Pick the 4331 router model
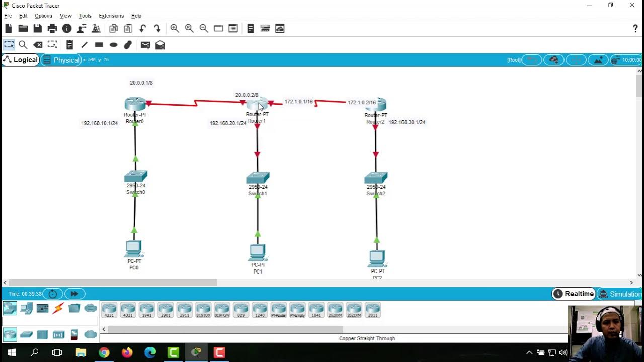Image resolution: width=644 pixels, height=362 pixels. tap(109, 310)
